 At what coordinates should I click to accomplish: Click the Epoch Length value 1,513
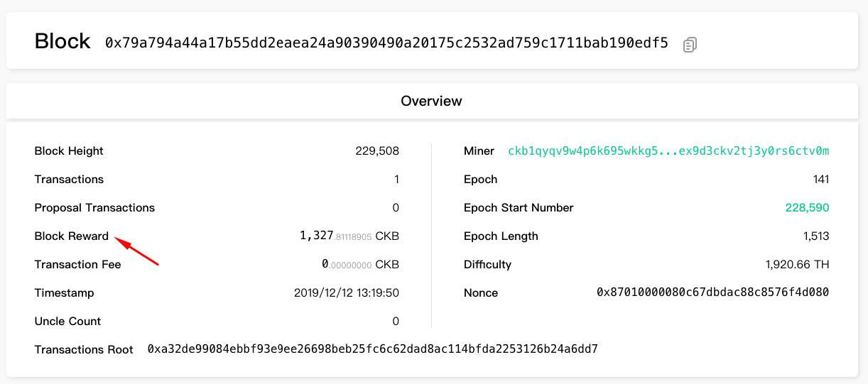816,236
